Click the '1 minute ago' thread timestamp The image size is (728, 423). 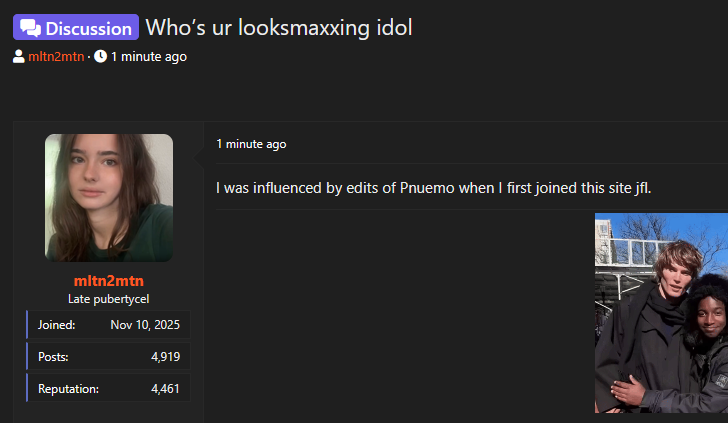tap(149, 57)
